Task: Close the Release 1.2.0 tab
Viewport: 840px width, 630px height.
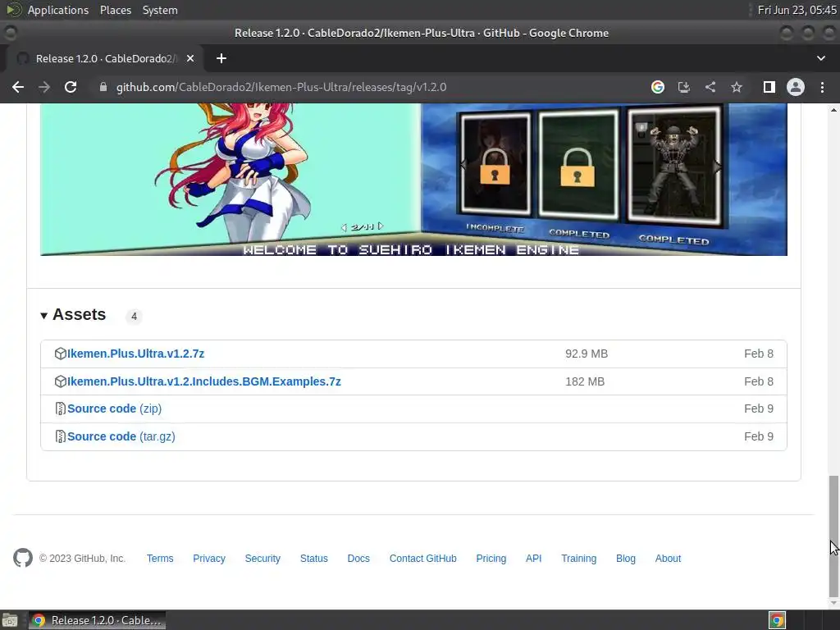Action: coord(190,58)
